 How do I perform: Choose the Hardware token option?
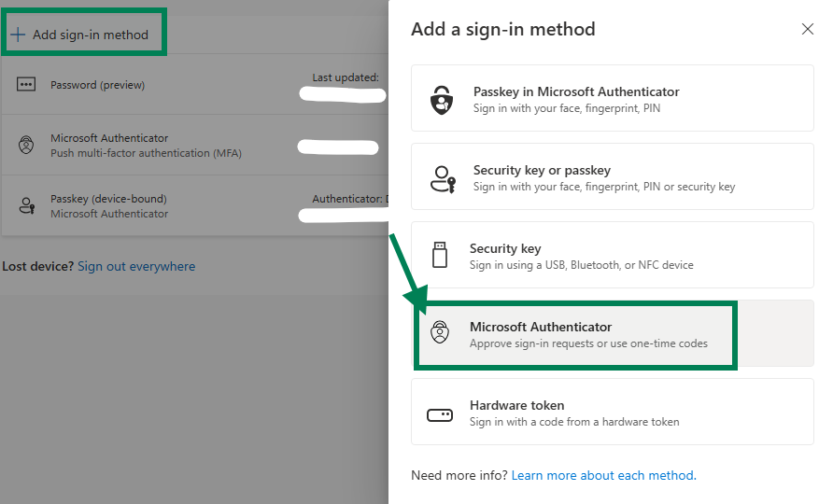click(612, 412)
